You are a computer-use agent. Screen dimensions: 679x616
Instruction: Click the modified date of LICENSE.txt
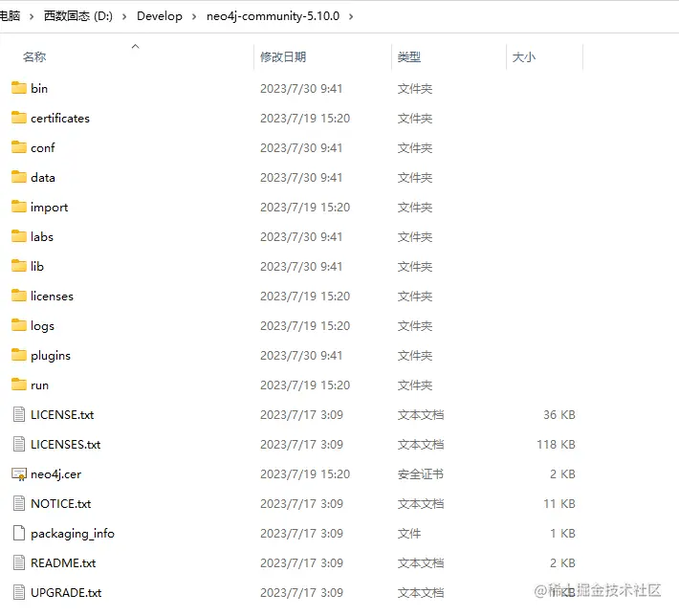click(301, 414)
